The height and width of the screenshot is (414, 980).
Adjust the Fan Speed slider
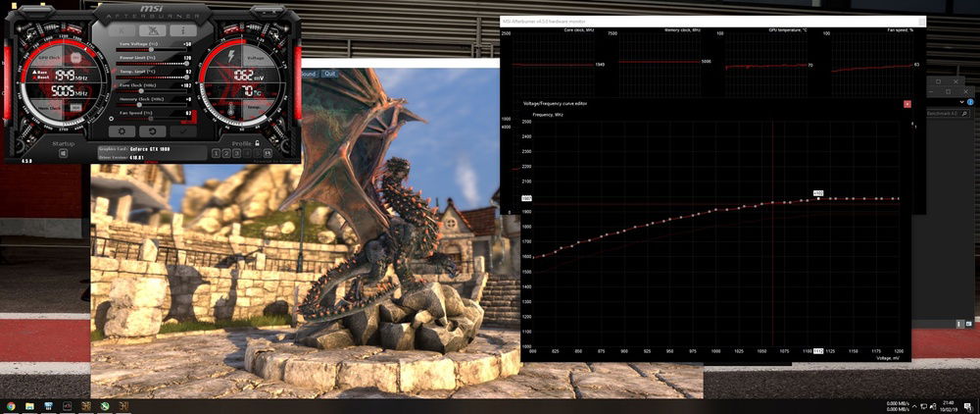pos(153,118)
